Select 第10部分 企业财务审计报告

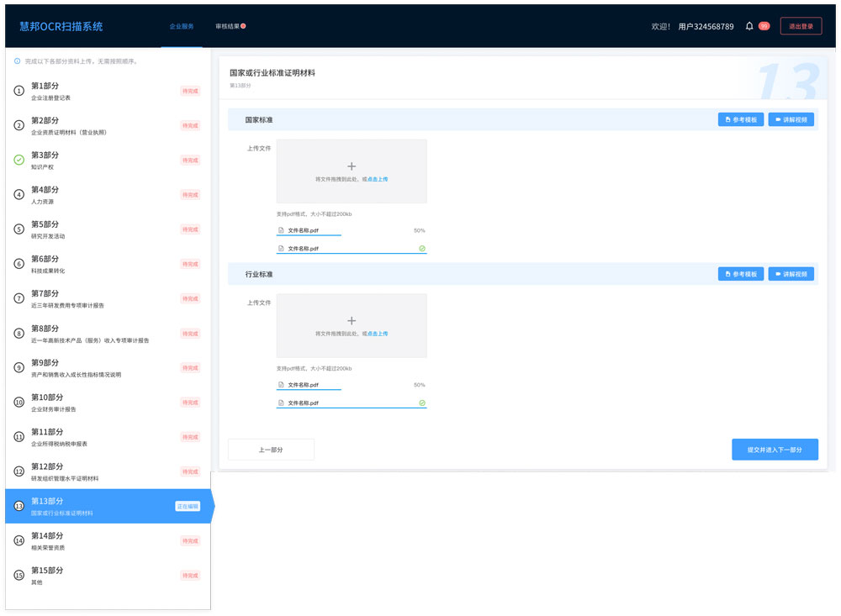click(x=108, y=403)
